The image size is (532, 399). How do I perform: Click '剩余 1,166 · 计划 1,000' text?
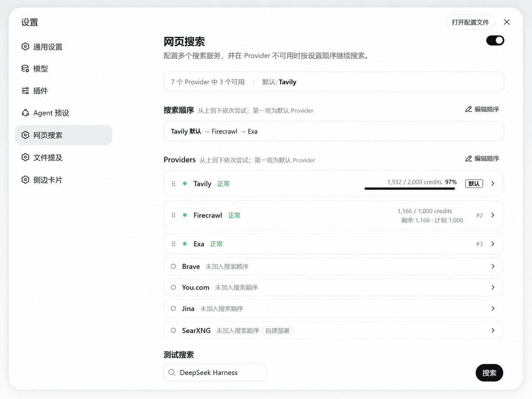click(x=432, y=220)
